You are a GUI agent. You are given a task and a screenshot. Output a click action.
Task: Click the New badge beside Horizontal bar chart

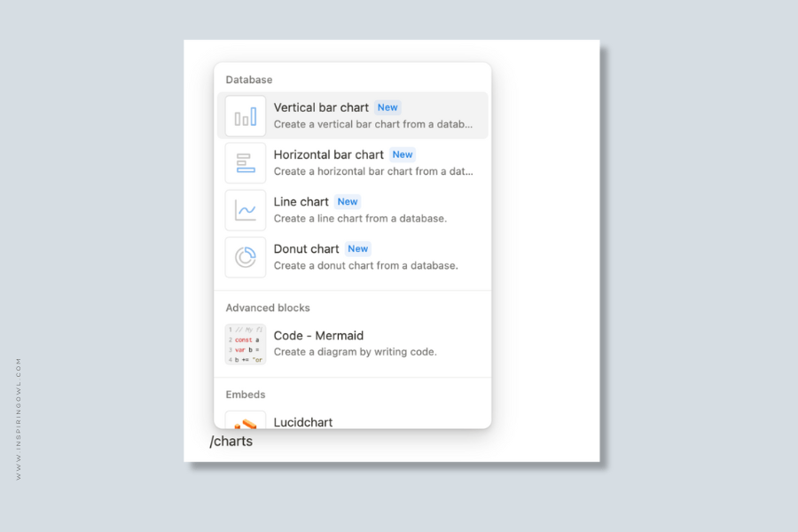pos(403,154)
